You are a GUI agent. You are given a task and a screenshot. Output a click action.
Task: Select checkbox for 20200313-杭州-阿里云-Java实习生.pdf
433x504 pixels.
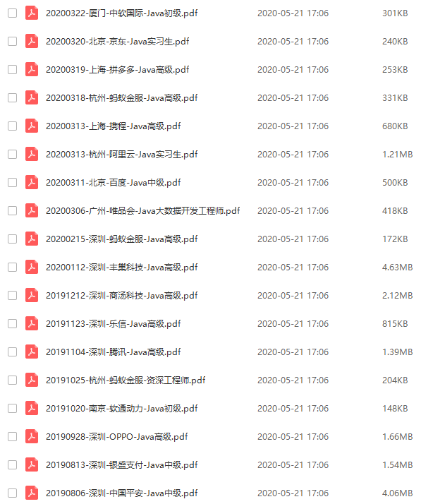12,155
